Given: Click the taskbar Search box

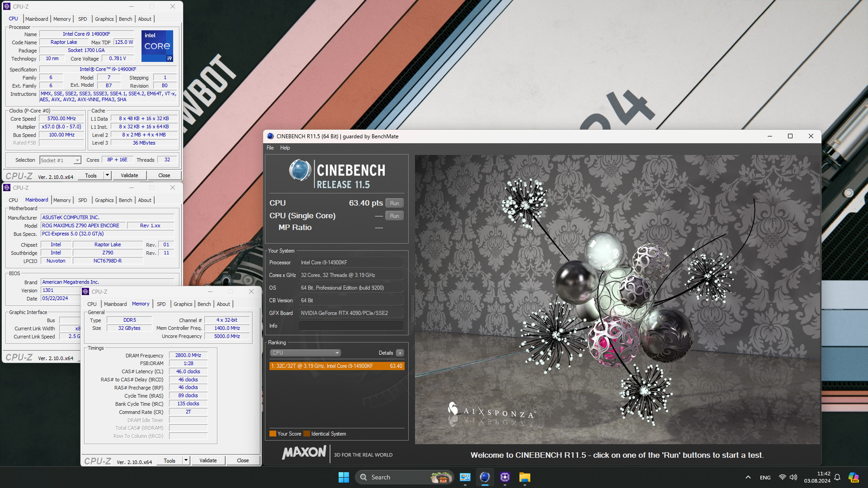Looking at the screenshot, I should (404, 477).
